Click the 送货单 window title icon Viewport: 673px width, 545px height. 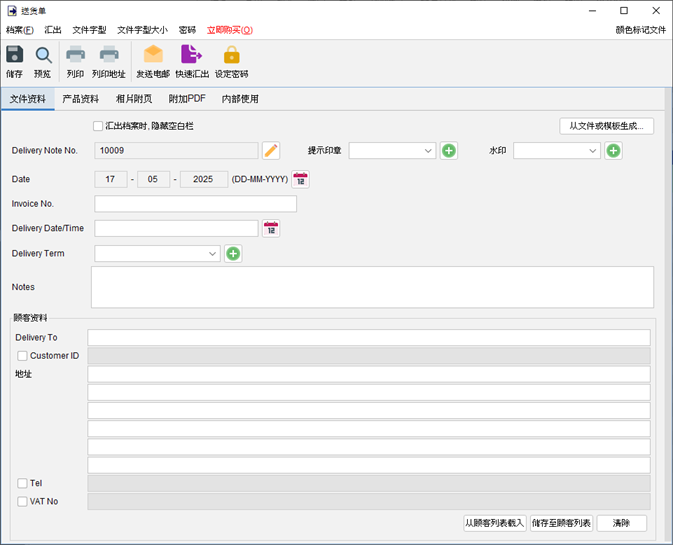pyautogui.click(x=12, y=11)
